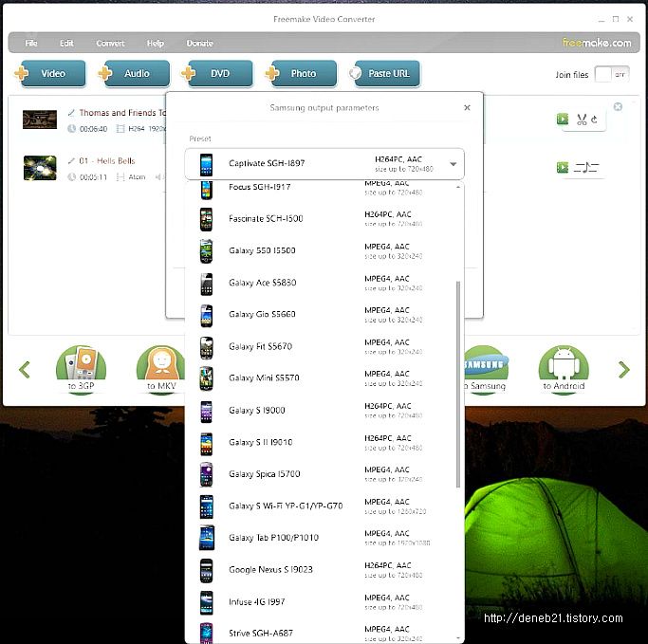The height and width of the screenshot is (644, 648).
Task: Open the cut scissors tool for Thomas video
Action: point(582,120)
